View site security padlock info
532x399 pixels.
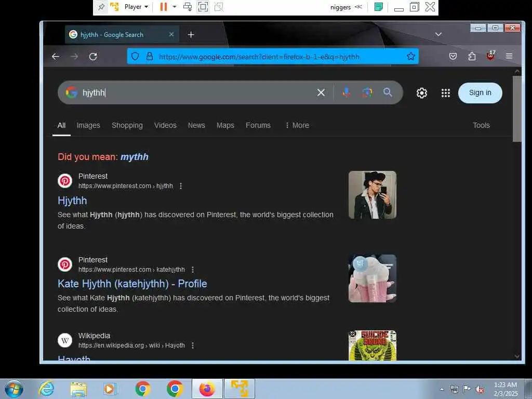pyautogui.click(x=149, y=56)
